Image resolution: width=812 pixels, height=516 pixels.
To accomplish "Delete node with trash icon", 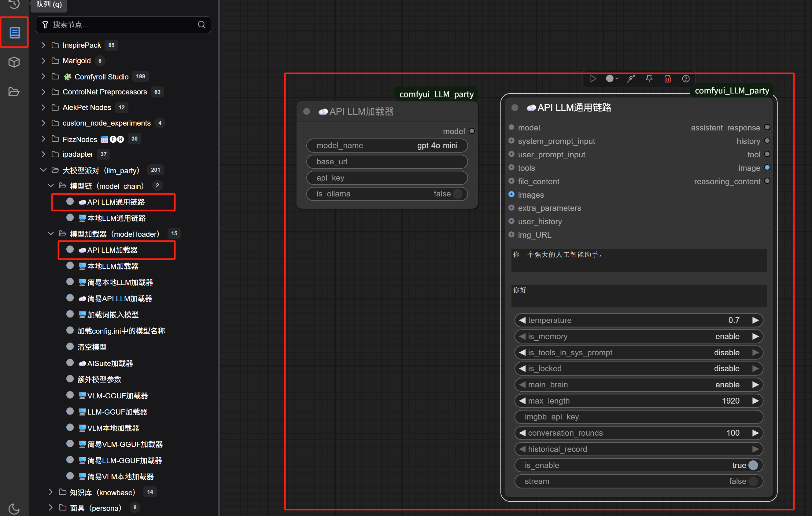I will [x=667, y=79].
